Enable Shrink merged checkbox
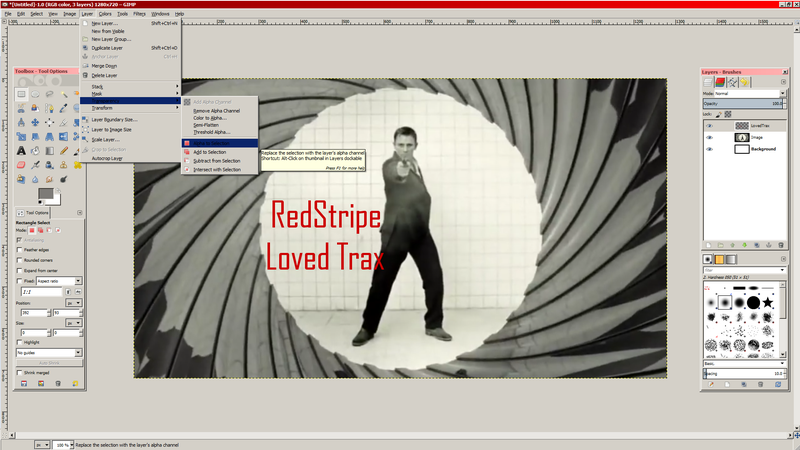 20,373
